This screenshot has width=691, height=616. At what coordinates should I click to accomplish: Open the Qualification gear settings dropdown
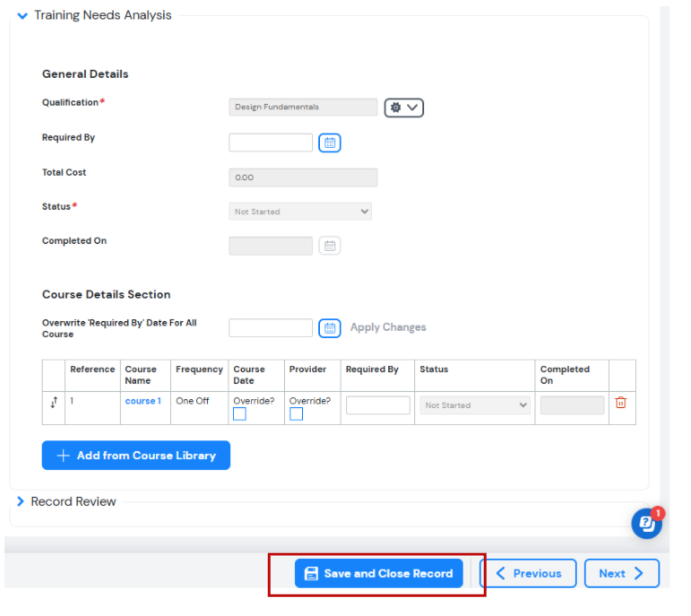click(403, 108)
